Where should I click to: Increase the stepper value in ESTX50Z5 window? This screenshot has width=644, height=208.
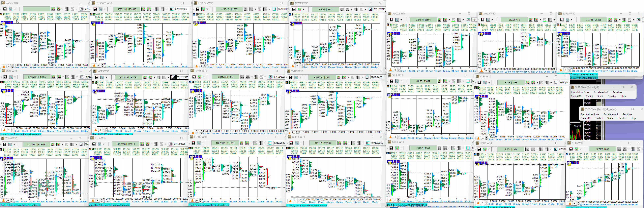click(103, 64)
